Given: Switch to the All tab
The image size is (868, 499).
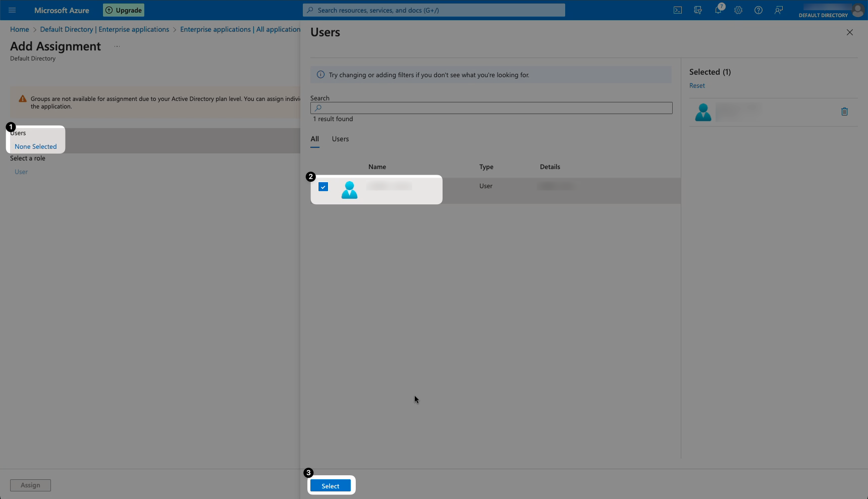Looking at the screenshot, I should (x=315, y=139).
